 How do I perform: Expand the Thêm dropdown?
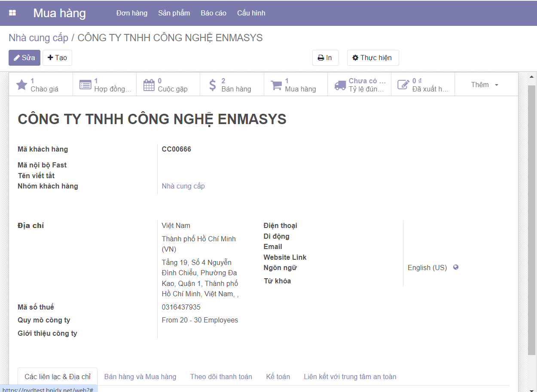(485, 85)
